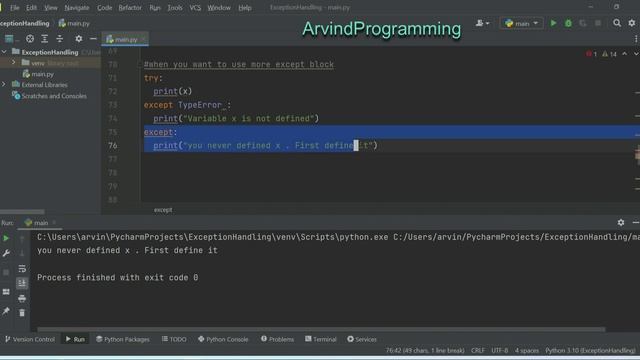640x360 pixels.
Task: Click cursor position 76:42 in status bar
Action: (425, 351)
